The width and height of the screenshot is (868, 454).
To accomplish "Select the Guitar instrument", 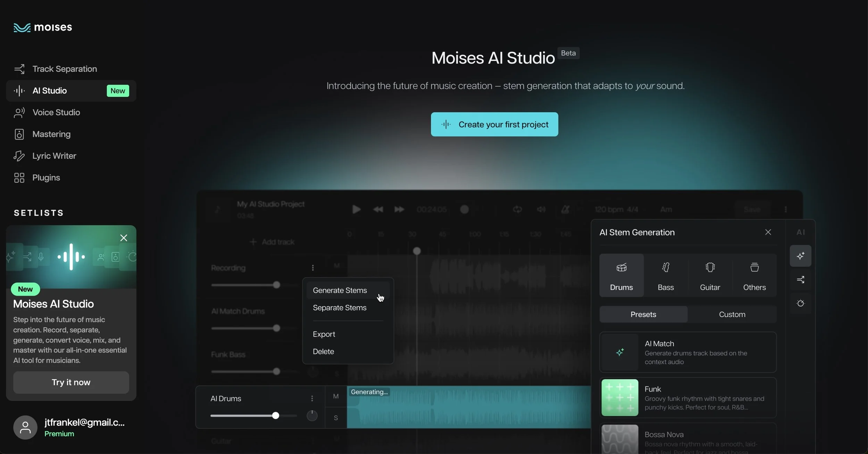I will 710,275.
